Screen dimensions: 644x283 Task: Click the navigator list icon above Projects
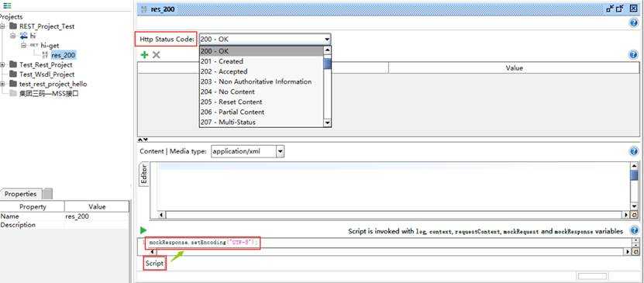click(x=8, y=5)
